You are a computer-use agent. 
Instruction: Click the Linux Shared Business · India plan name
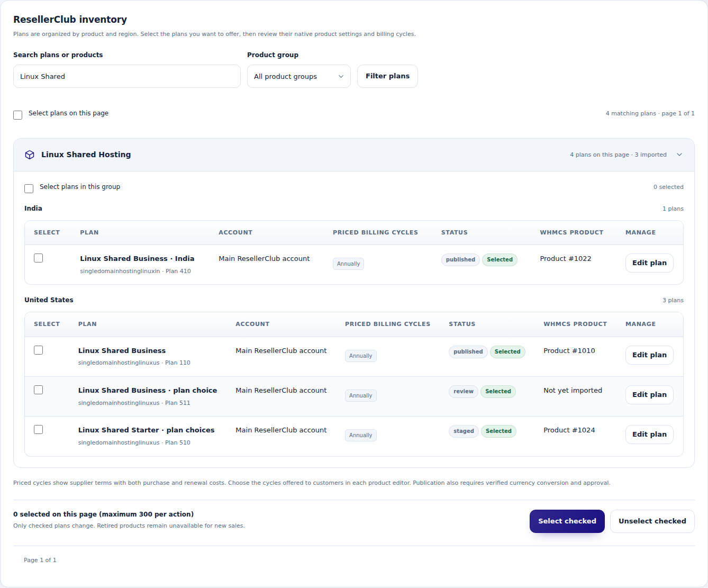click(x=137, y=259)
